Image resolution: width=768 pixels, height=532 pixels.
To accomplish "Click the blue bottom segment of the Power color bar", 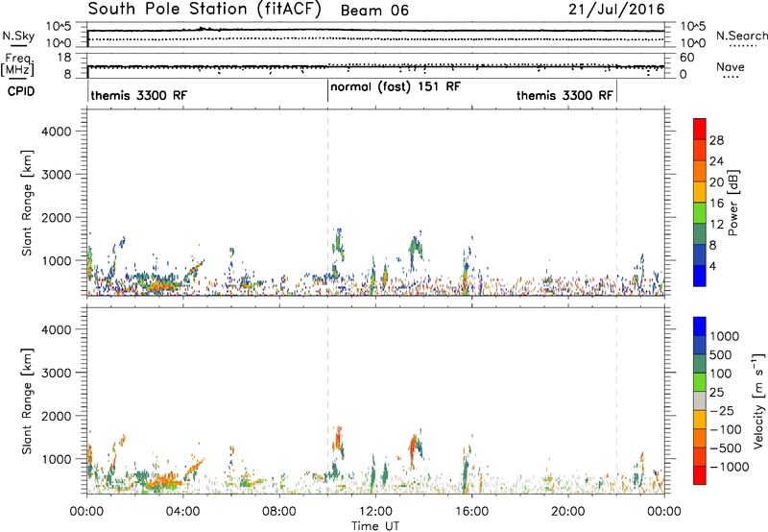I will tap(700, 276).
